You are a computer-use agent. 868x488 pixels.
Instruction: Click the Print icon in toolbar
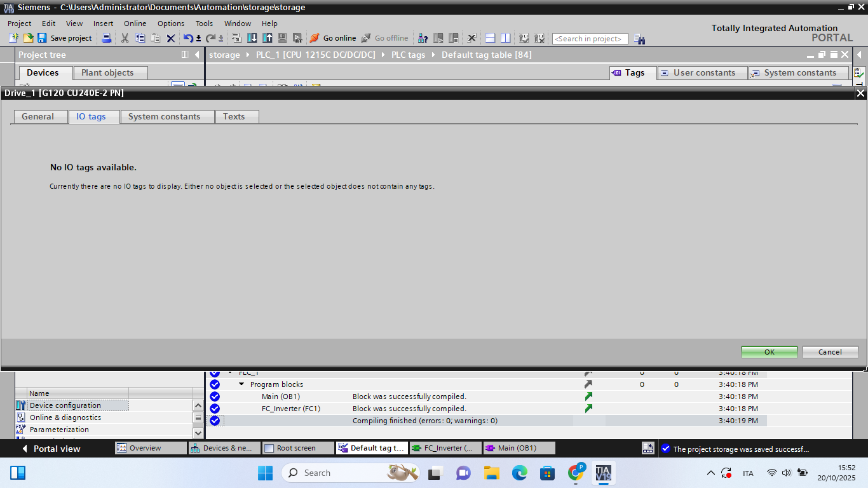pos(107,38)
